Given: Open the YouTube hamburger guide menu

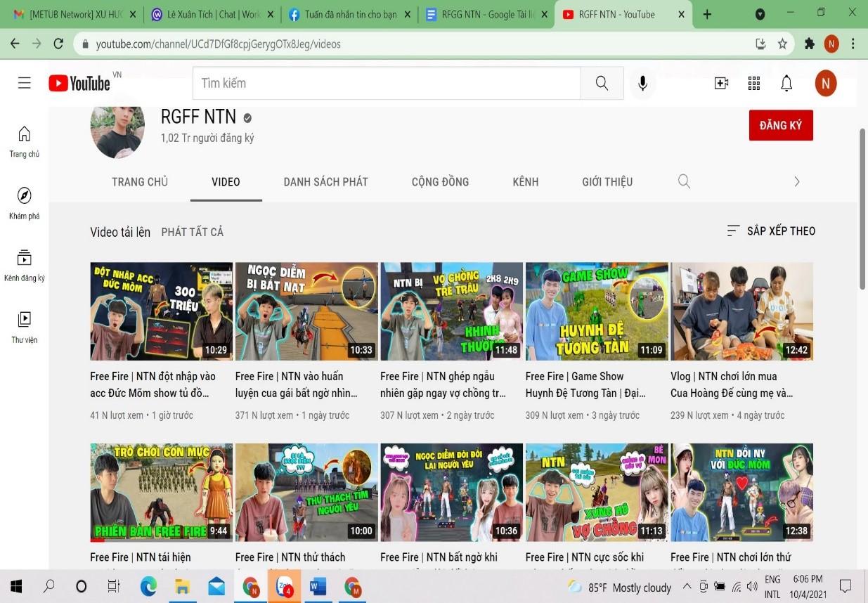Looking at the screenshot, I should 25,83.
